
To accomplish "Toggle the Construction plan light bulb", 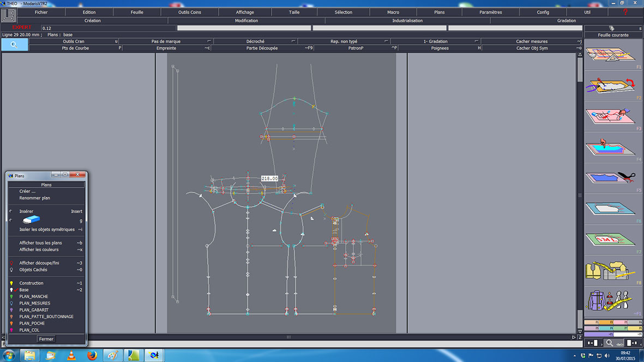I will tap(11, 283).
